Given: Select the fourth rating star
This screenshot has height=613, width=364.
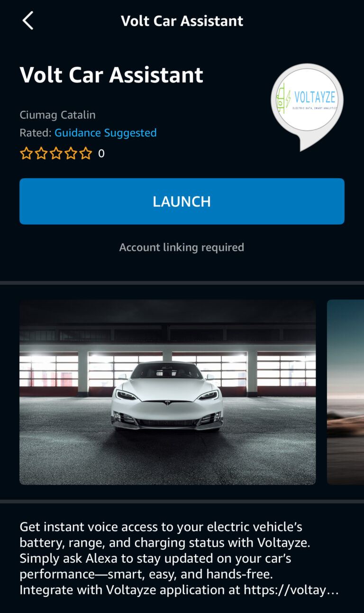Looking at the screenshot, I should coord(71,154).
